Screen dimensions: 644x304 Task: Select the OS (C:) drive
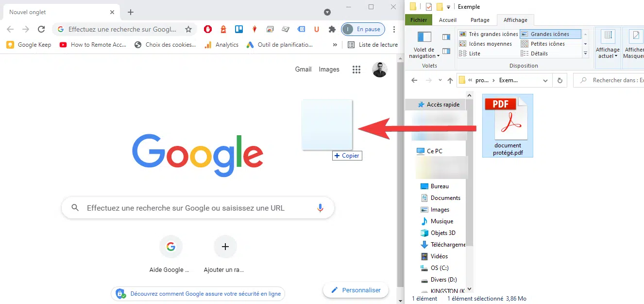[x=435, y=268]
